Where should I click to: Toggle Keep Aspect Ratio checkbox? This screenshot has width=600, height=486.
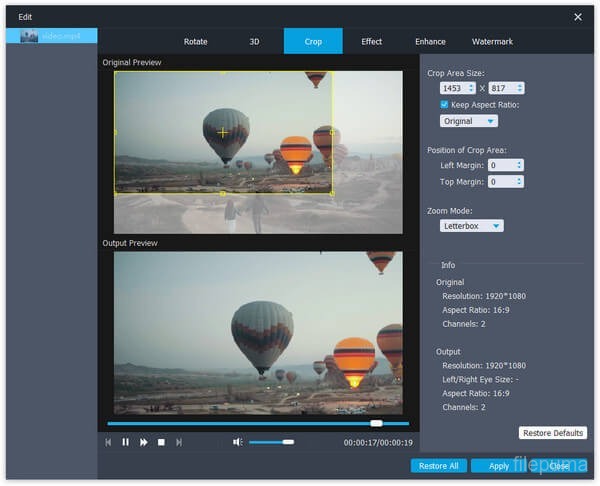[x=446, y=105]
